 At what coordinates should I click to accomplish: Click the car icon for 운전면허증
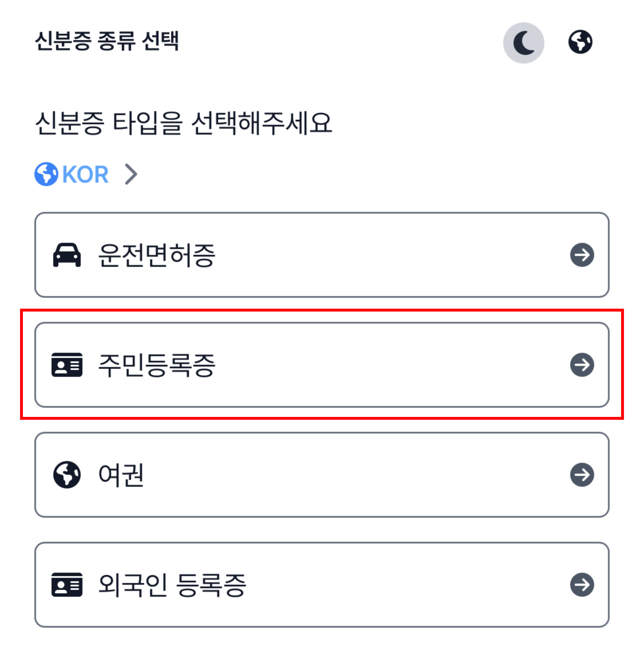coord(67,255)
